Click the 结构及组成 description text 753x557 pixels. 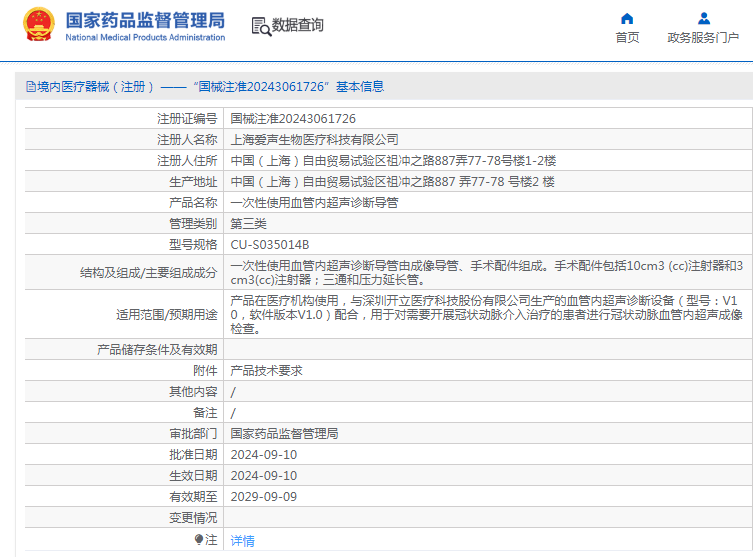[486, 272]
